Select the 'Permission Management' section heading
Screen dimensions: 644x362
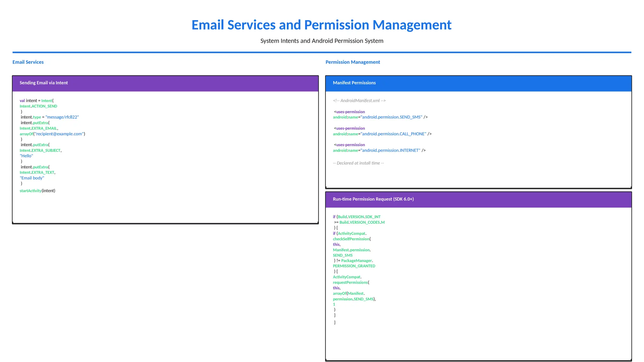(353, 62)
